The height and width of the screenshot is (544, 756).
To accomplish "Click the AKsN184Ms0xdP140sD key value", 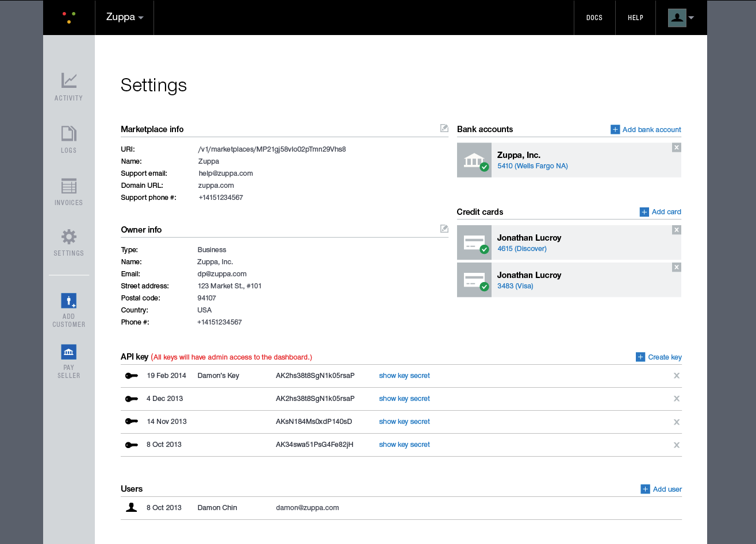I will click(314, 422).
